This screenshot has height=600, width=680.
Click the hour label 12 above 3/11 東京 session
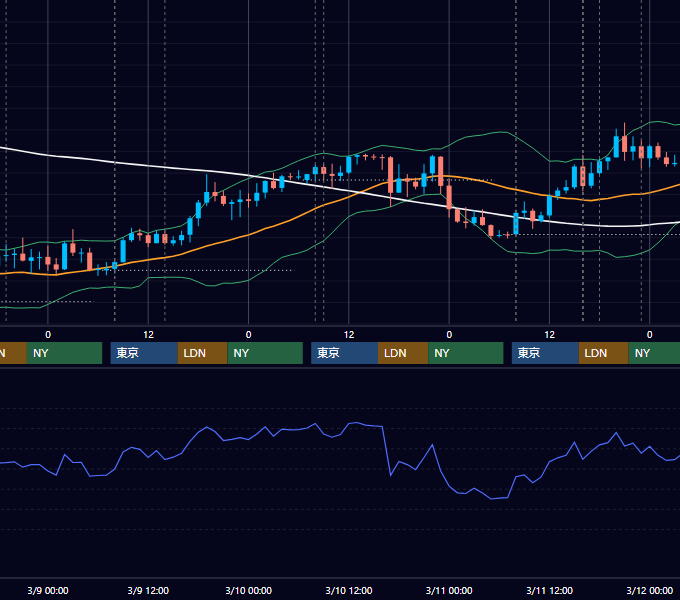549,335
